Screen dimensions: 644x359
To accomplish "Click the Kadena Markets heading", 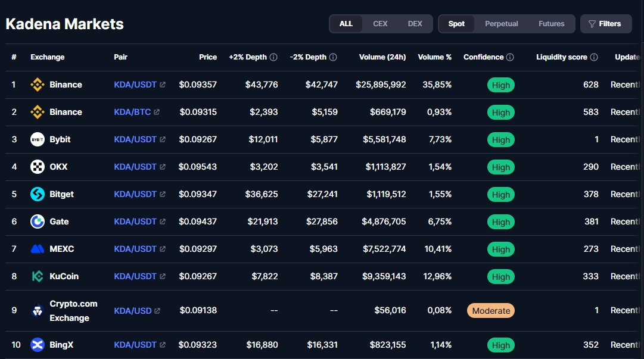I will [x=64, y=24].
